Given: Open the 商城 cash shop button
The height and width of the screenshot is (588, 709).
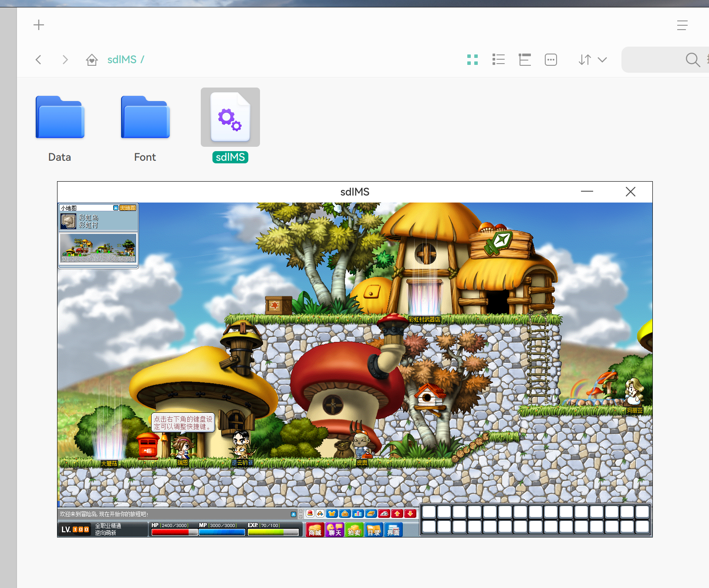Looking at the screenshot, I should [x=315, y=530].
